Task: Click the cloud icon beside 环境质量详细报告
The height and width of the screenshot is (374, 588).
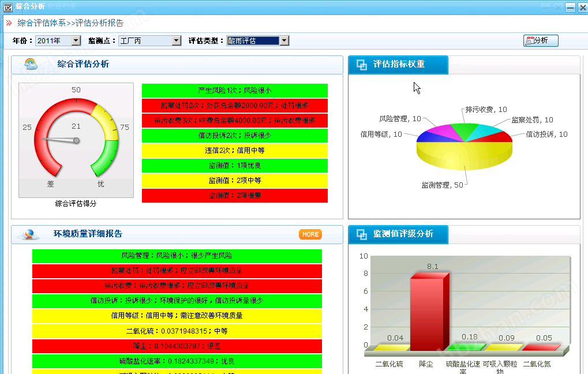Action: pos(29,234)
